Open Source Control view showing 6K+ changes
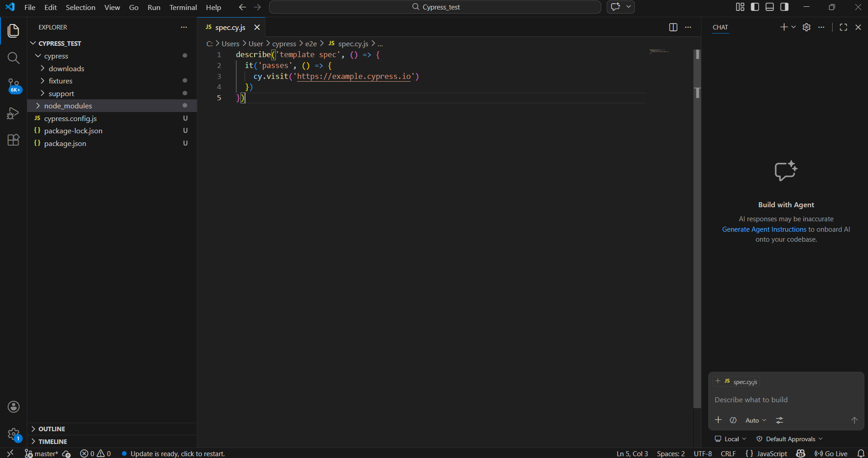This screenshot has width=868, height=458. pyautogui.click(x=13, y=86)
